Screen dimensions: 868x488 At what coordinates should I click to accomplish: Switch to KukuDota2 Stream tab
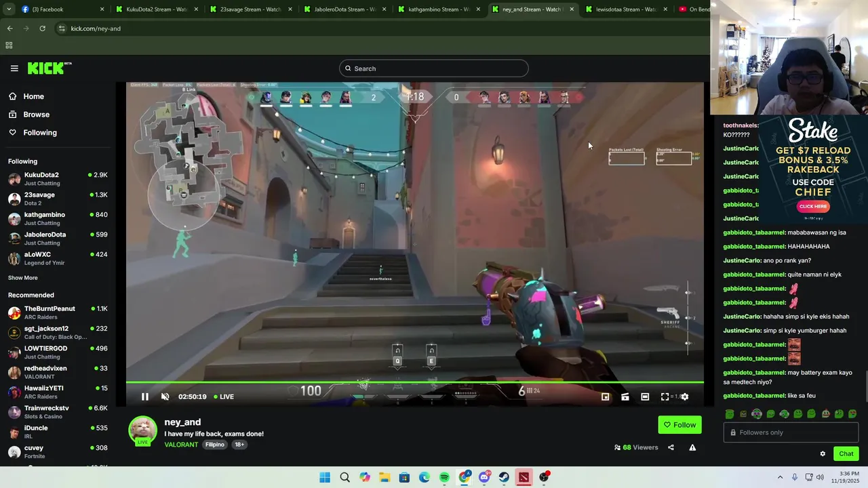point(157,9)
